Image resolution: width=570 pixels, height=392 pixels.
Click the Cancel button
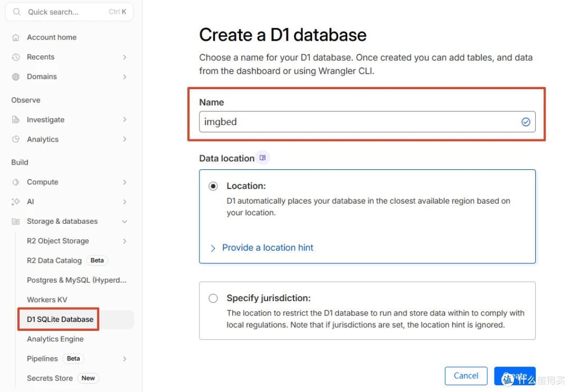coord(466,376)
